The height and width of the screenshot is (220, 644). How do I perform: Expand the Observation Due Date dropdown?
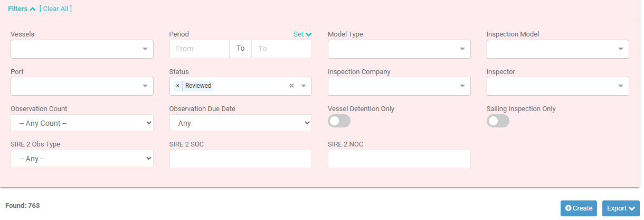point(241,123)
